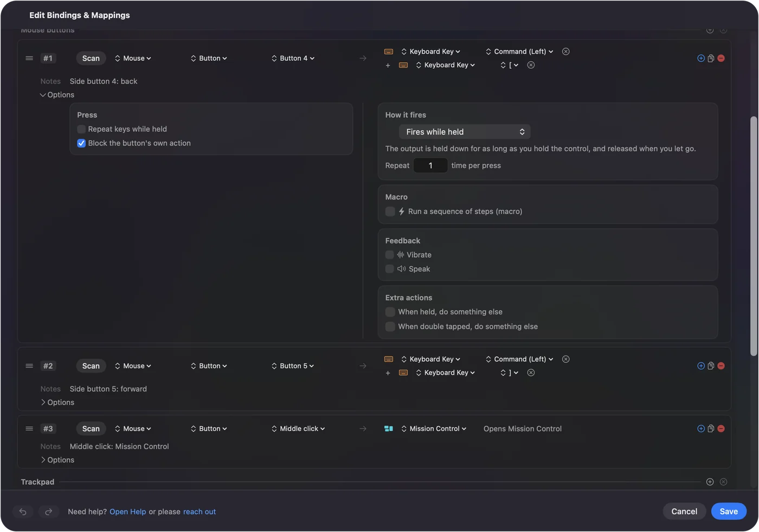Grab the drag handle of binding #1

coord(29,58)
